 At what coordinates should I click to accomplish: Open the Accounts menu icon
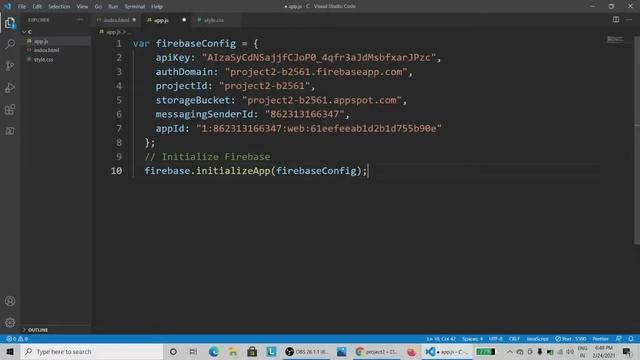[x=10, y=301]
